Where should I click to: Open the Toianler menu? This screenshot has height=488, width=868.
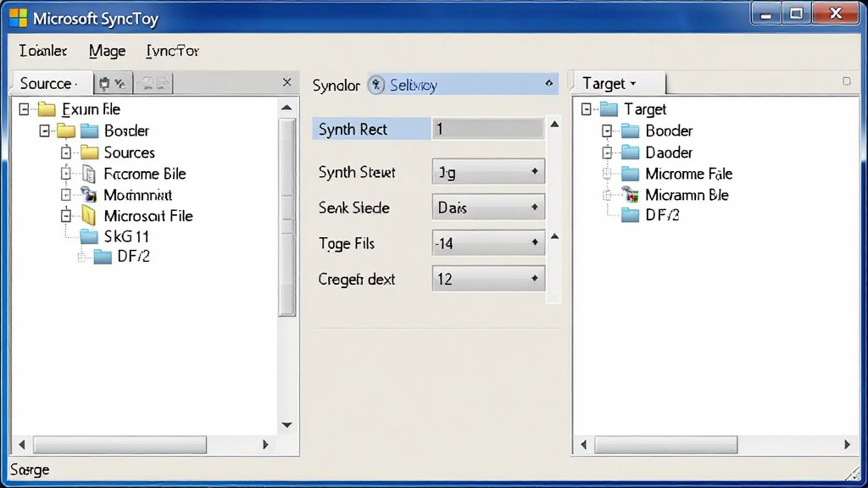click(x=43, y=51)
